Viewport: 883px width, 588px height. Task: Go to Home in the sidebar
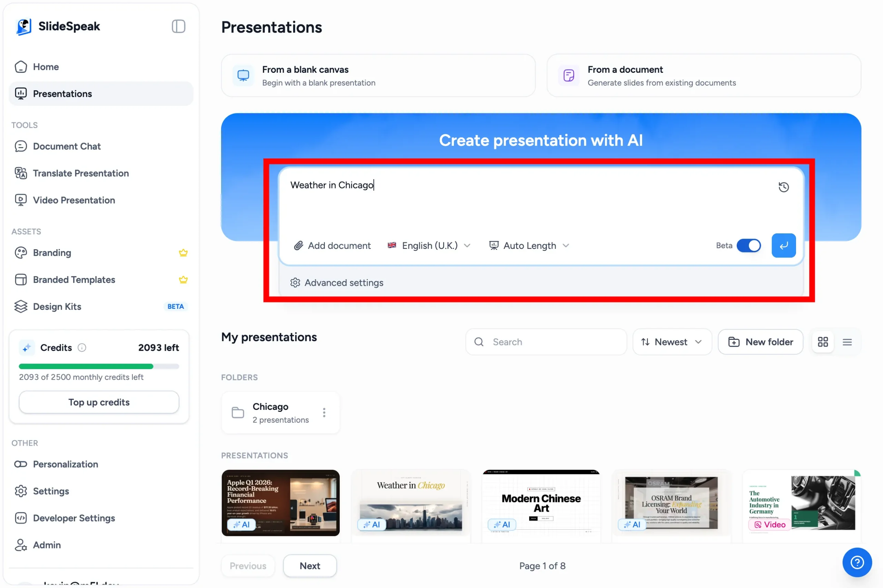coord(101,67)
